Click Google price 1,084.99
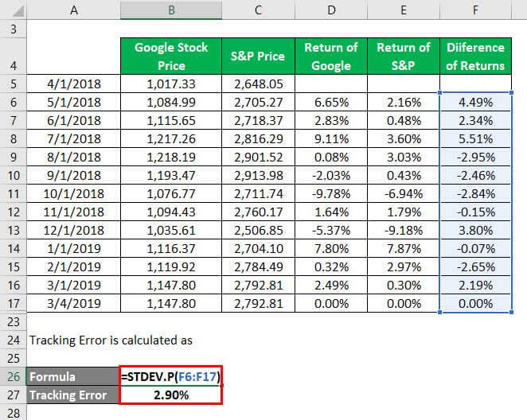Screen dimensions: 527x420 click(171, 102)
